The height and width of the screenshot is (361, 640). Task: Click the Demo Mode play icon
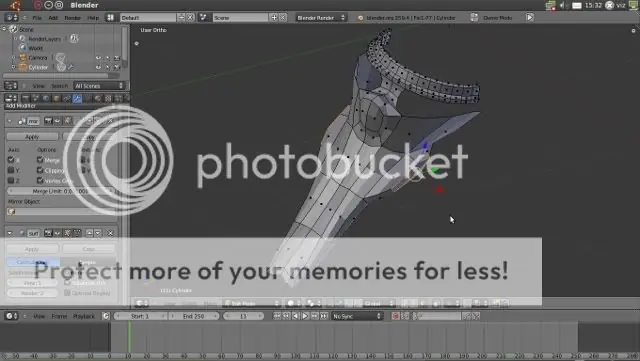[x=529, y=18]
